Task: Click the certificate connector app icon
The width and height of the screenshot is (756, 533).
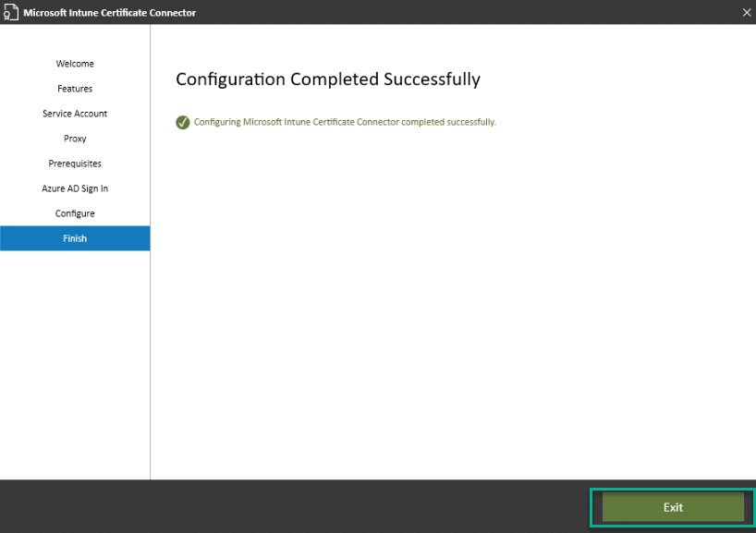Action: 10,12
